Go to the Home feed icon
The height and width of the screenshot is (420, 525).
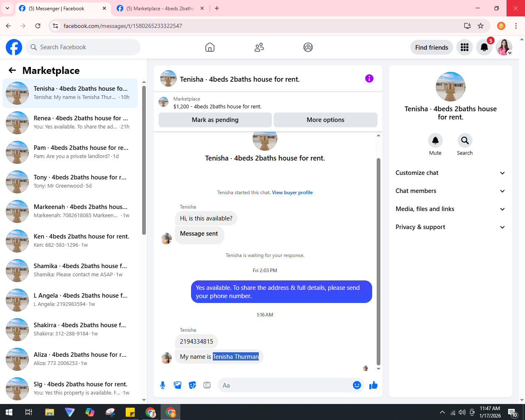[210, 47]
